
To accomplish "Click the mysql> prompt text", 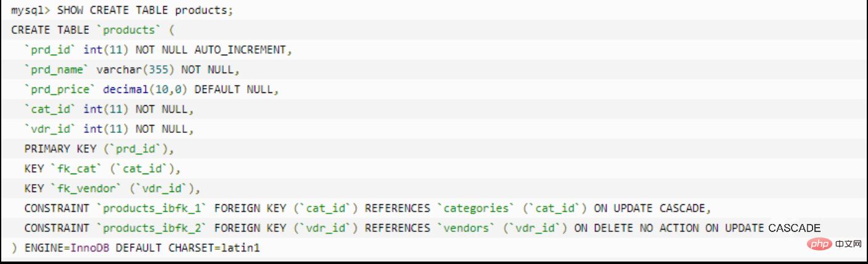I will [31, 10].
